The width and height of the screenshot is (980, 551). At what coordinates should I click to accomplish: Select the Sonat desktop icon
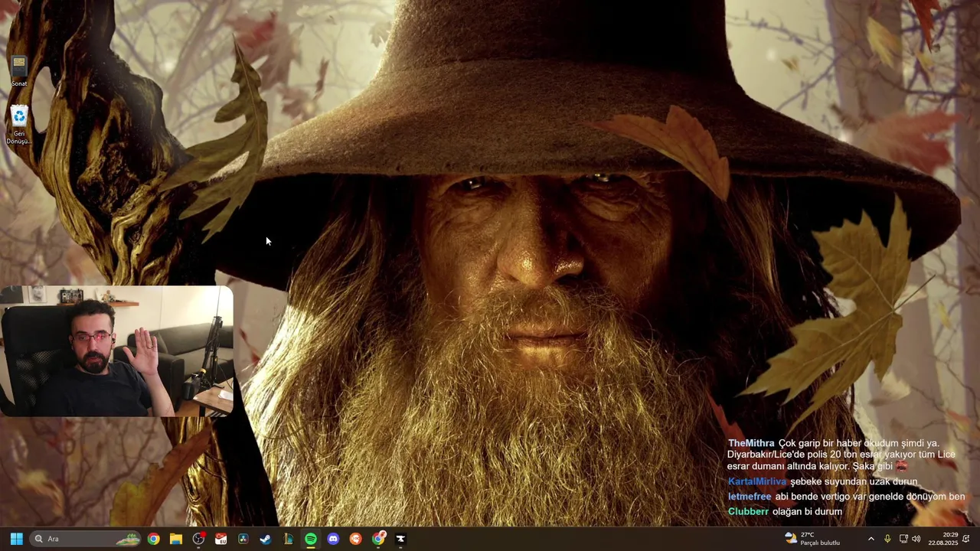(19, 71)
